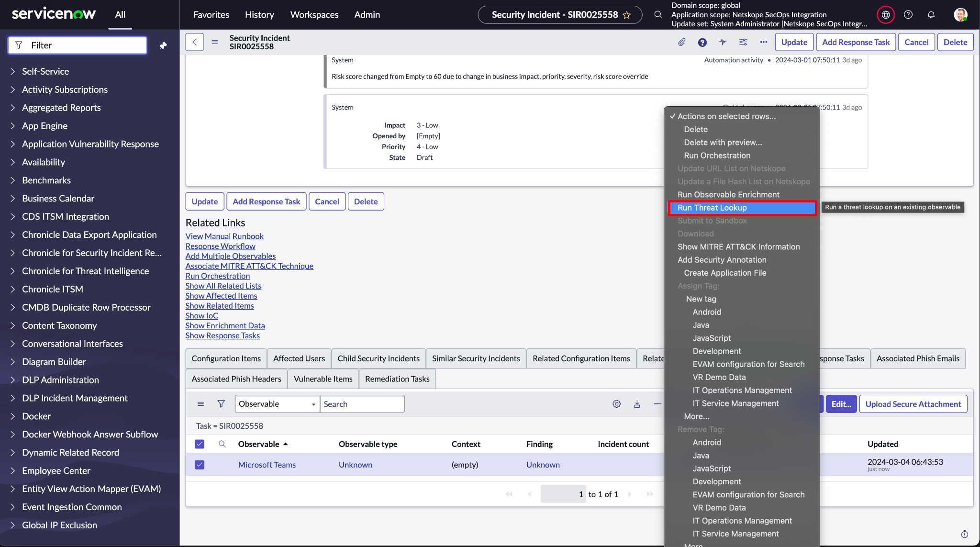This screenshot has width=980, height=547.
Task: Uncheck the Microsoft Teams row checkbox
Action: pos(200,465)
